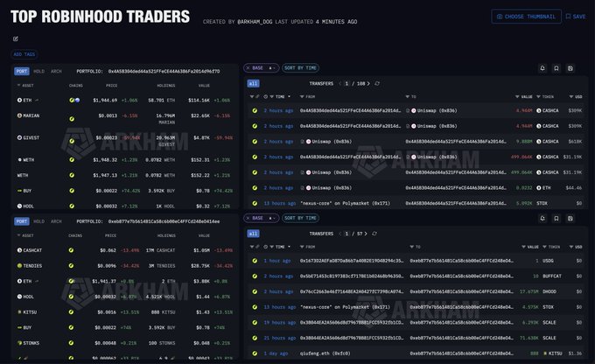Click ETH token icon in $44.46 transfer
Screen dimensions: 595x364
click(x=539, y=188)
